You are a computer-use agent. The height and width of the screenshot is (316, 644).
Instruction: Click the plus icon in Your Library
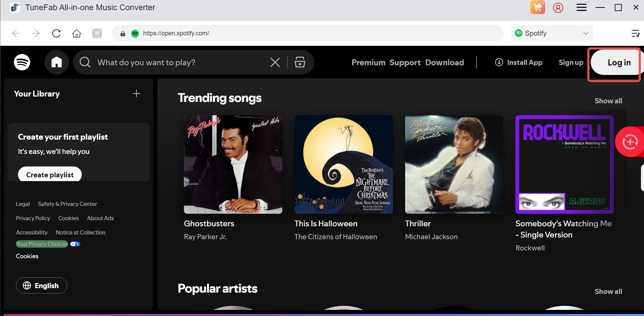pyautogui.click(x=136, y=93)
